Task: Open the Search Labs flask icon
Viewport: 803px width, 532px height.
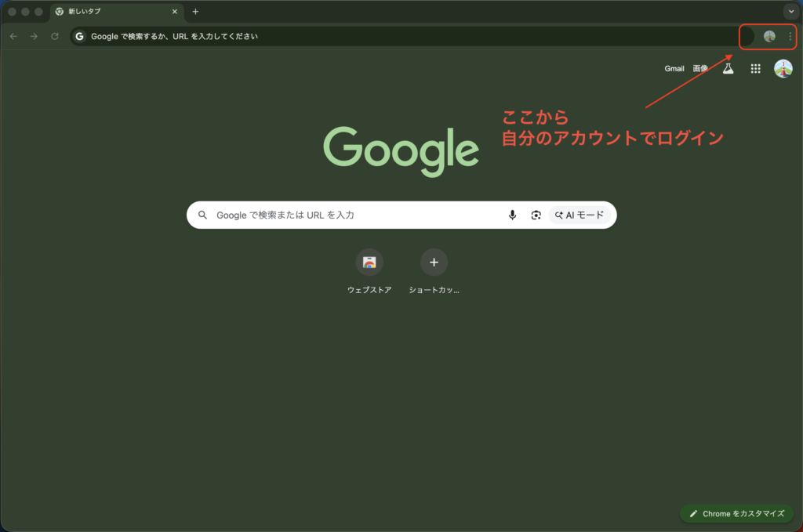Action: [728, 69]
